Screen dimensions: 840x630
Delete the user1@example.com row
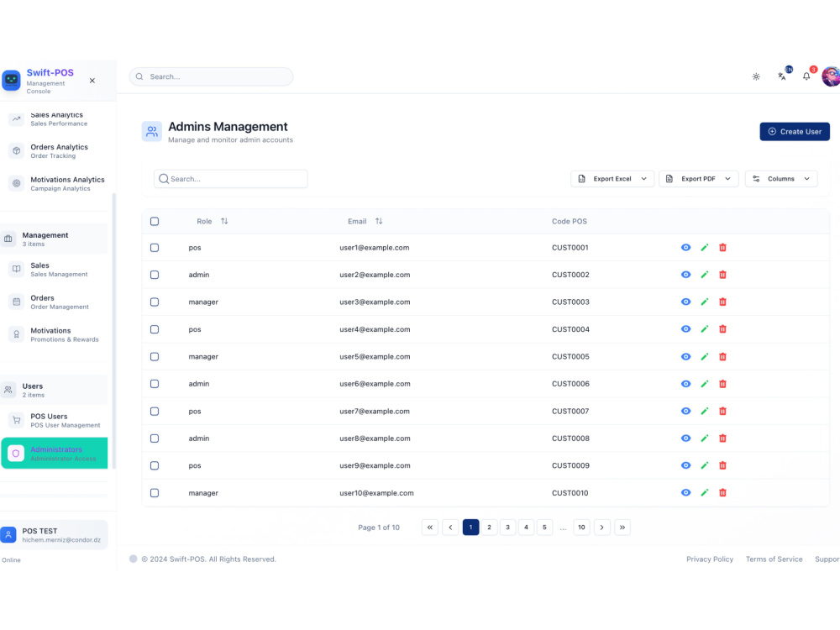(x=722, y=248)
